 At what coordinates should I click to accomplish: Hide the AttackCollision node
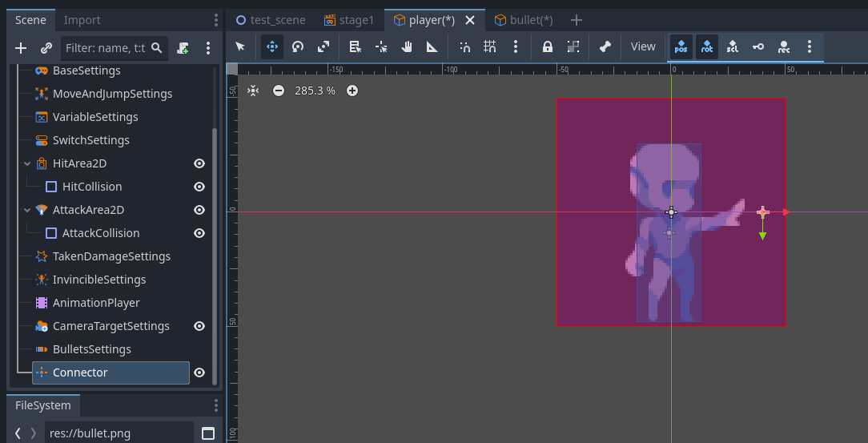click(x=199, y=233)
